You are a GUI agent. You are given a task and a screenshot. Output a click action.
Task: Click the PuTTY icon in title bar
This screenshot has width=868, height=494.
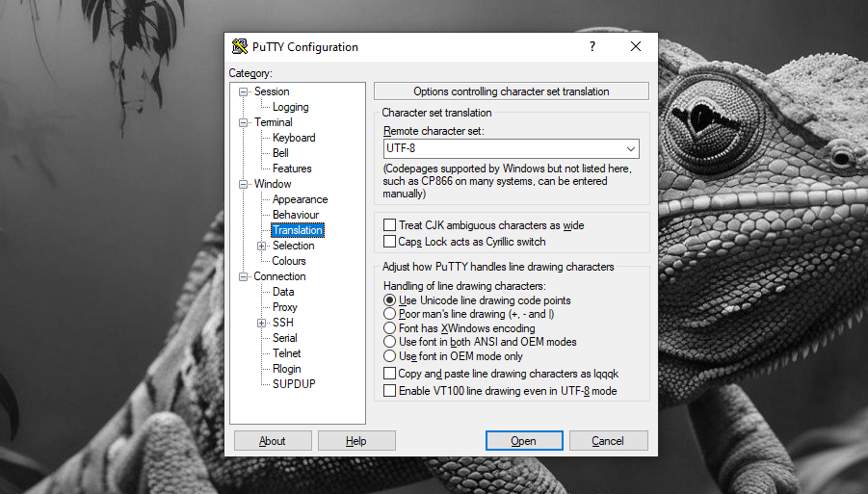[240, 47]
